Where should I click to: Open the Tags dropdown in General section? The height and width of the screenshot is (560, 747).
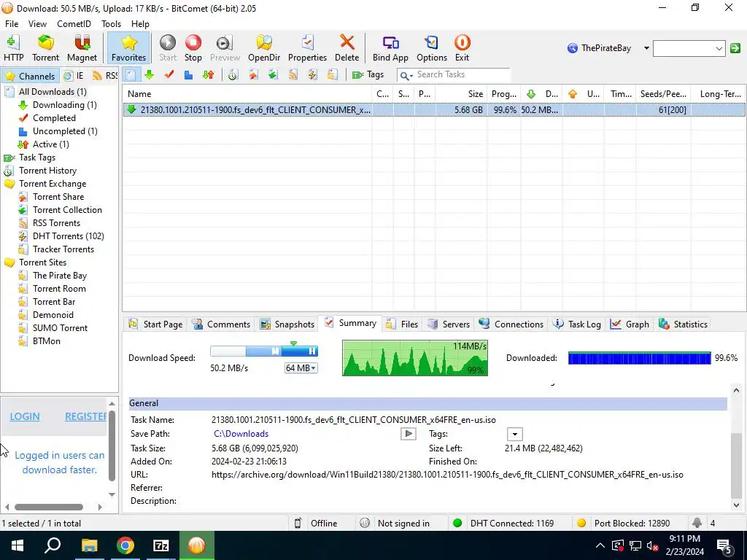click(514, 435)
